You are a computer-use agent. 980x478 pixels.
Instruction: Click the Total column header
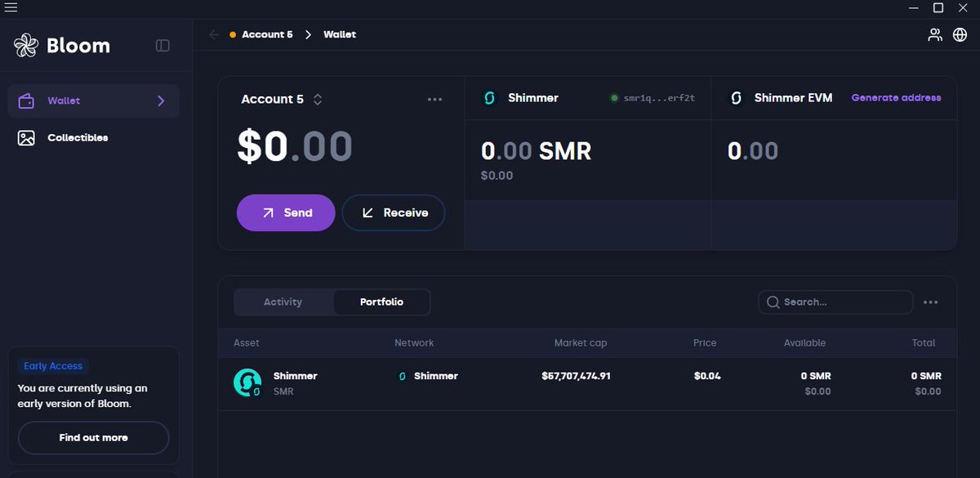pyautogui.click(x=924, y=343)
